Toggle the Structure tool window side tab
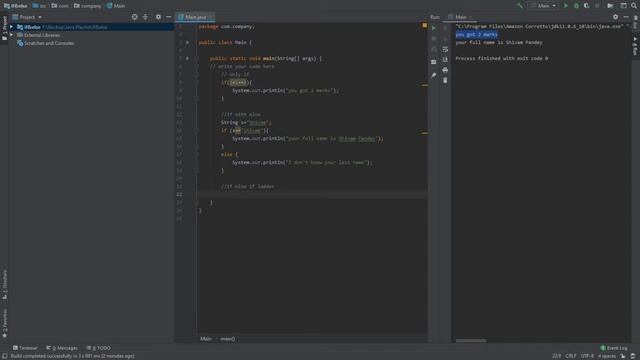This screenshot has height=360, width=640. click(4, 284)
